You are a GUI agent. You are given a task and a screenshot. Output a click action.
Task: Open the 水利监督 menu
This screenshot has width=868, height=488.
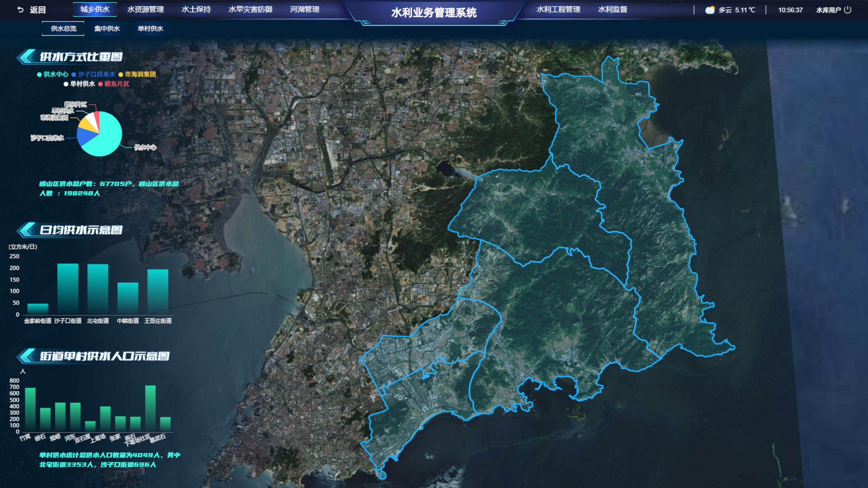[x=613, y=9]
